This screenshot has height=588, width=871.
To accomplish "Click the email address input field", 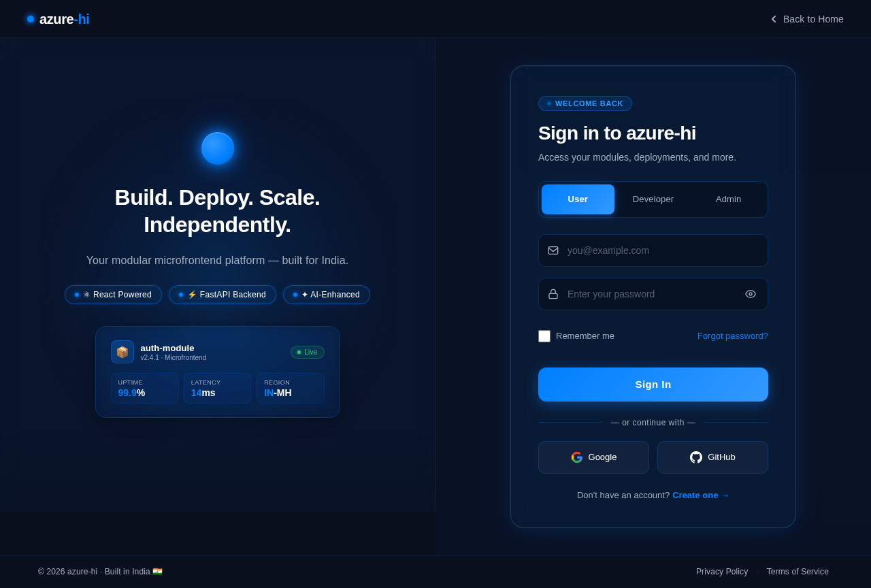I will [x=653, y=250].
